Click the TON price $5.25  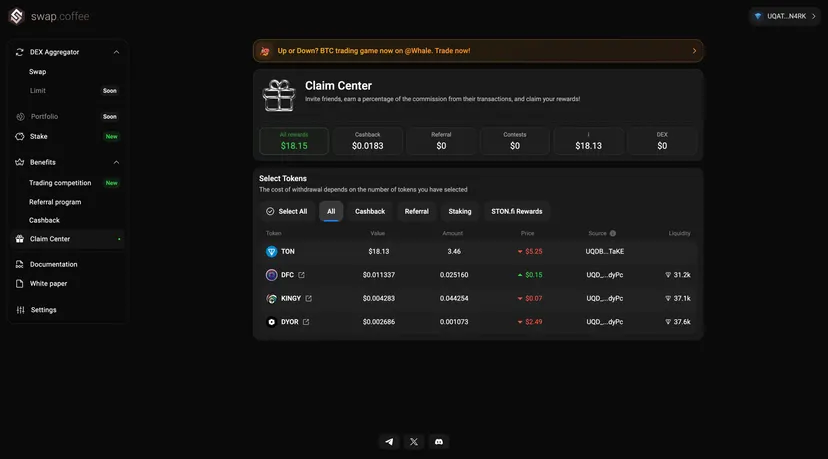coord(533,251)
